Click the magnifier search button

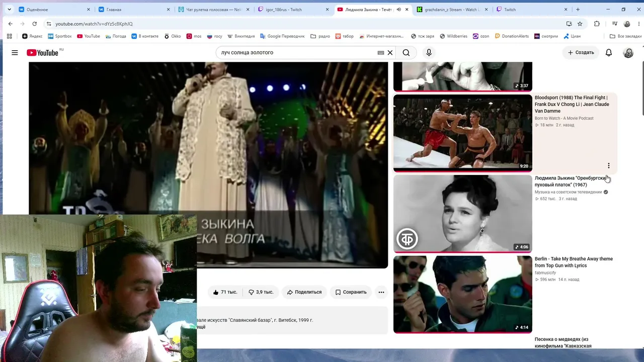[406, 52]
